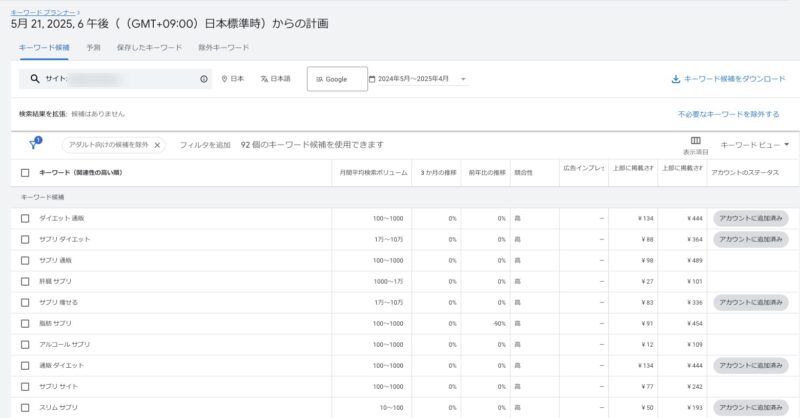Click アカウントに追加済み badge on スリム サプリ row

pos(751,408)
